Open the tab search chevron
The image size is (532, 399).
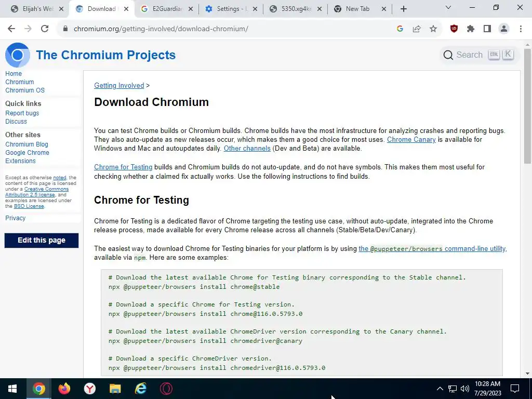[448, 7]
